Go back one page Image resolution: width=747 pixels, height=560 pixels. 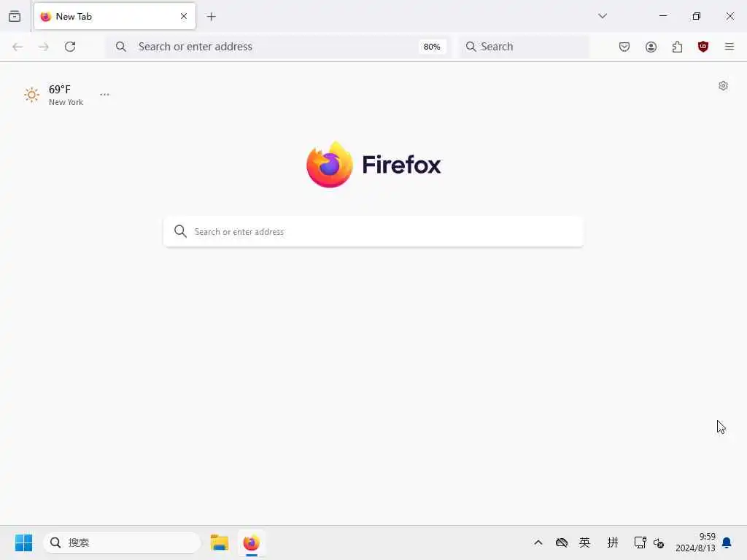click(18, 47)
